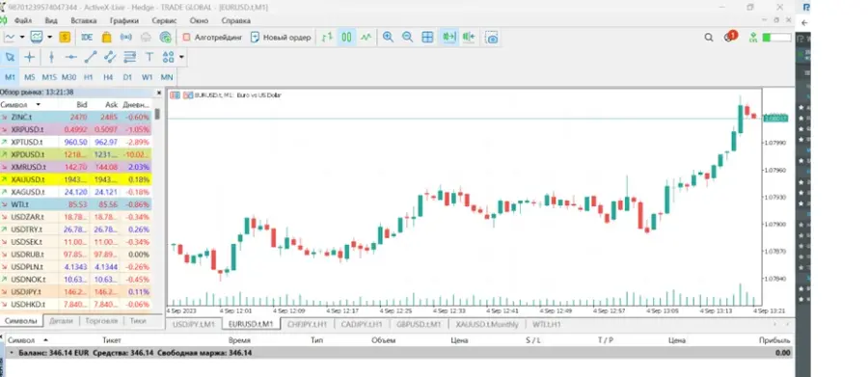Switch to GBPUSD.t,M1 chart tab

(419, 324)
